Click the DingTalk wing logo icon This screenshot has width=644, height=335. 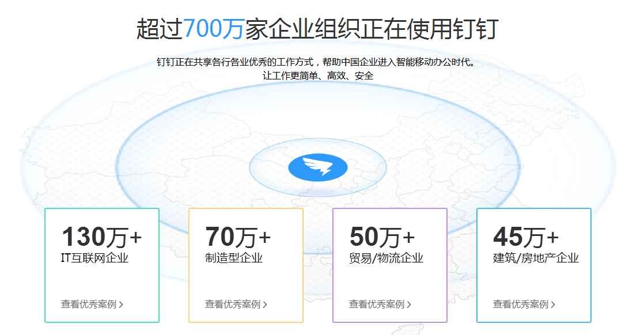pyautogui.click(x=318, y=167)
